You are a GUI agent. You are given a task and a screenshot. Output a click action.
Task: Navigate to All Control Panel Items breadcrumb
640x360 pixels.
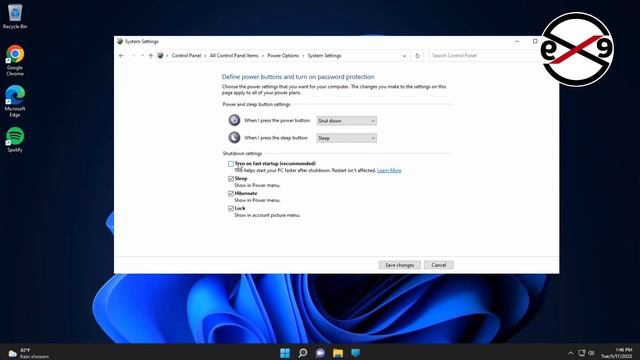click(234, 56)
